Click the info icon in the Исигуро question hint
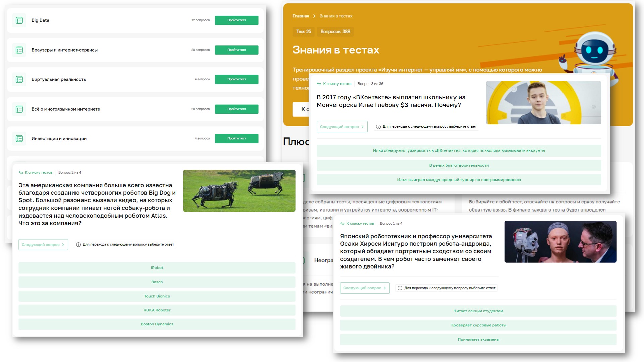Screen dimensions: 644x362 point(400,288)
